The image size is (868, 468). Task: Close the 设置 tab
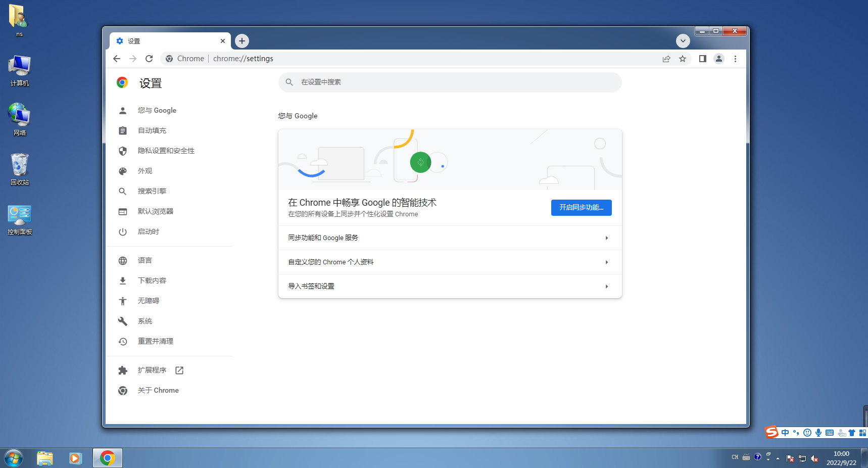coord(223,41)
